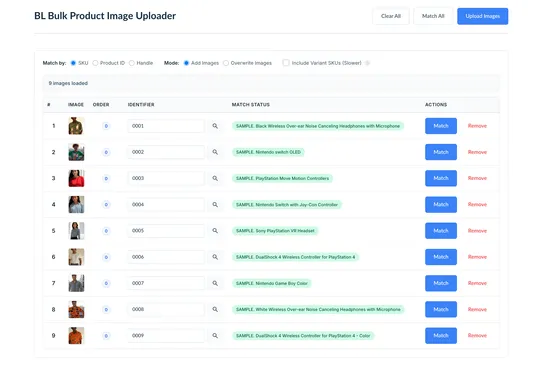Click the '9 images loaded' text

(68, 83)
